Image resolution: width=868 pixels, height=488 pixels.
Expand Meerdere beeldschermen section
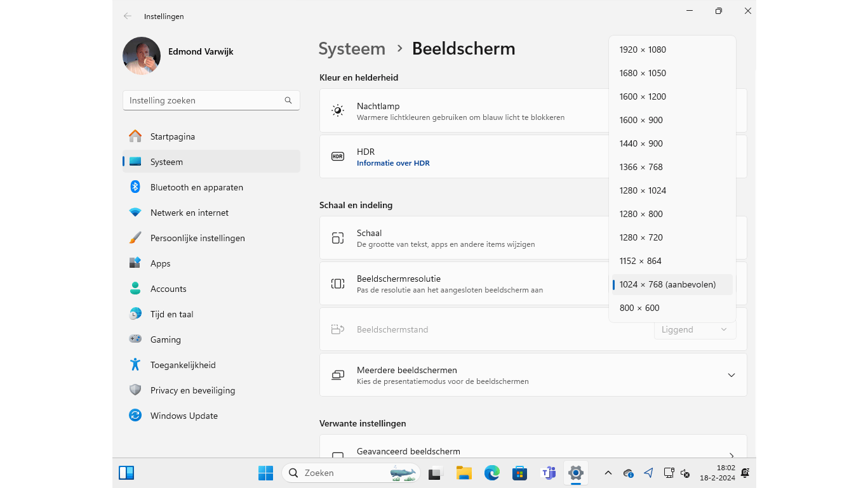[731, 375]
